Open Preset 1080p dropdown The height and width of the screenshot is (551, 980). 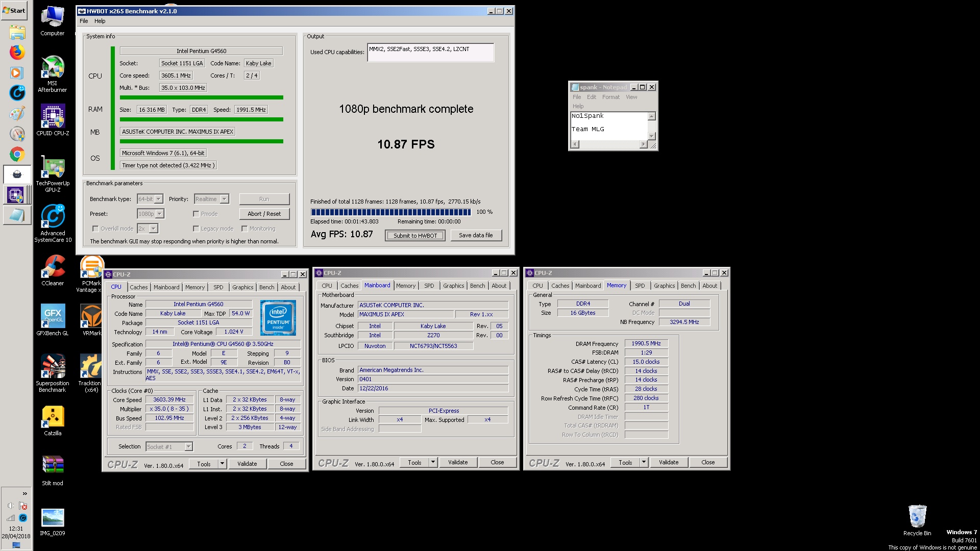tap(151, 214)
